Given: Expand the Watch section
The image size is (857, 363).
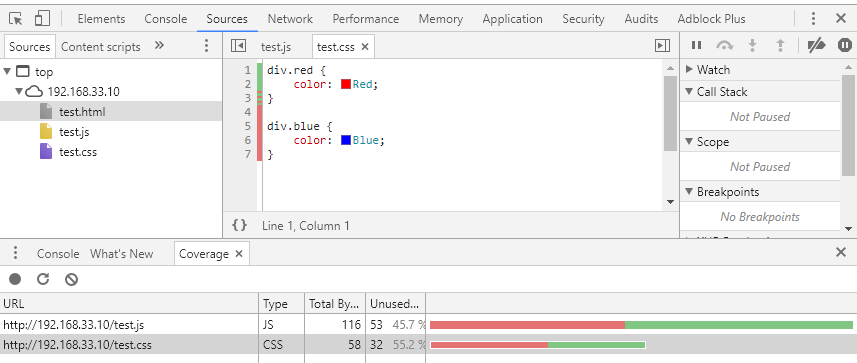Looking at the screenshot, I should (x=689, y=69).
